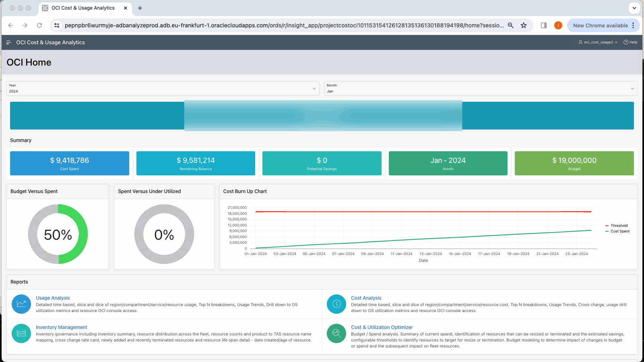Open the navigation hamburger menu icon
The image size is (644, 362).
(x=8, y=42)
